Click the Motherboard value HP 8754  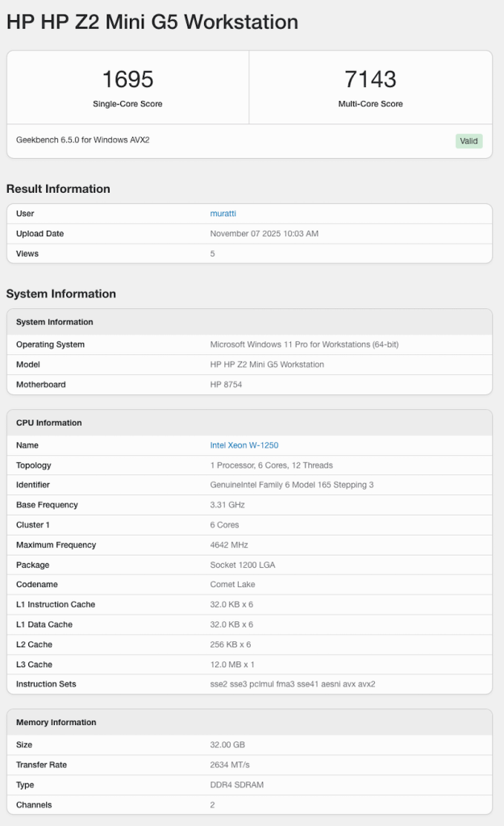pos(226,385)
